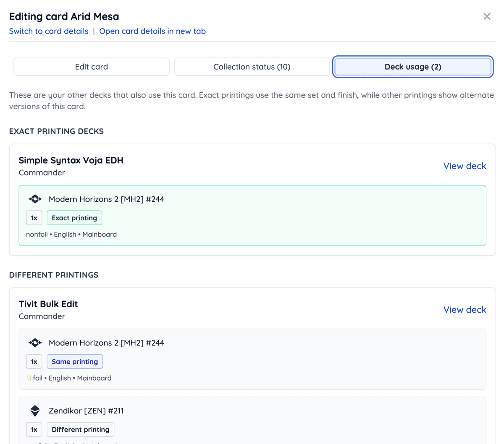Viewport: 504px width, 444px height.
Task: Click the 1x quantity badge in Voja deck
Action: pos(34,218)
